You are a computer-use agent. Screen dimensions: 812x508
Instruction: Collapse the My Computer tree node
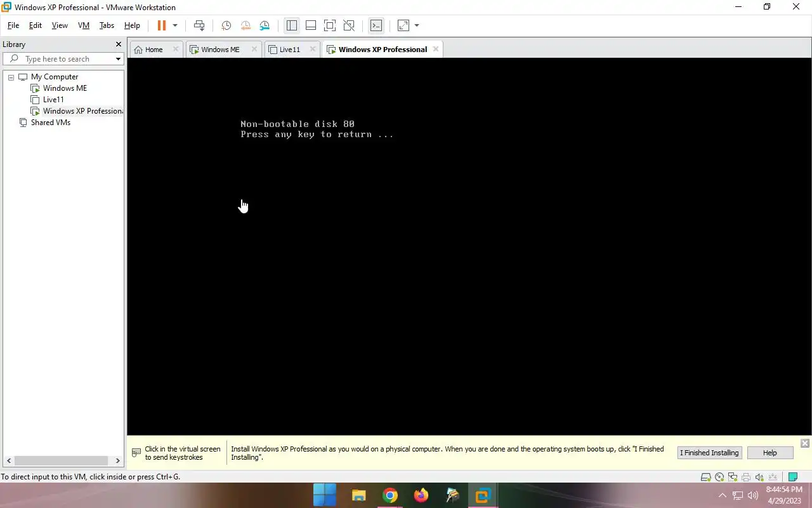pos(11,77)
